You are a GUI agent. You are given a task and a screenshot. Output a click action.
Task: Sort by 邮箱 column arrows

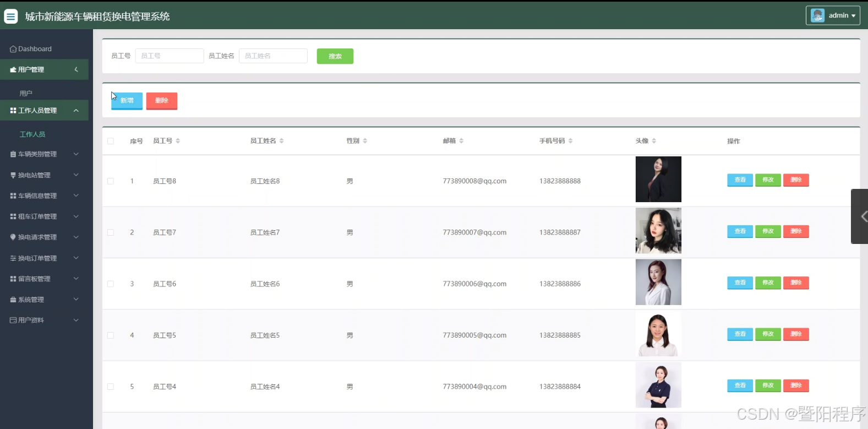pos(461,141)
